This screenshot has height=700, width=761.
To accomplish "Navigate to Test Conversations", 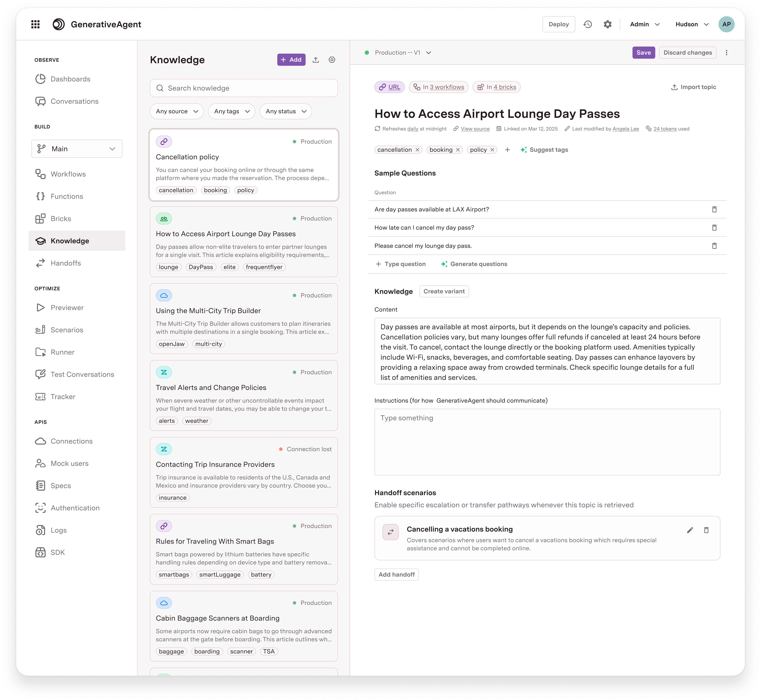I will [75, 375].
